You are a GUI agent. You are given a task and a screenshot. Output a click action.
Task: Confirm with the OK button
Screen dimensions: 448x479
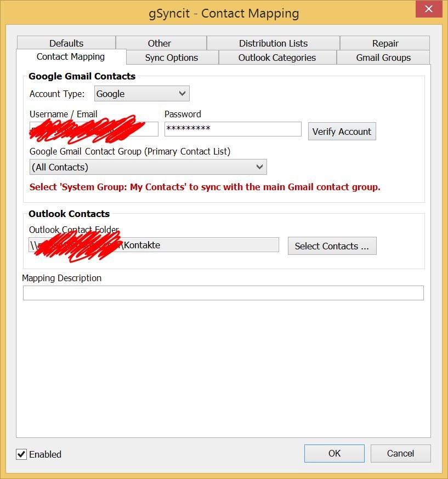[x=334, y=453]
